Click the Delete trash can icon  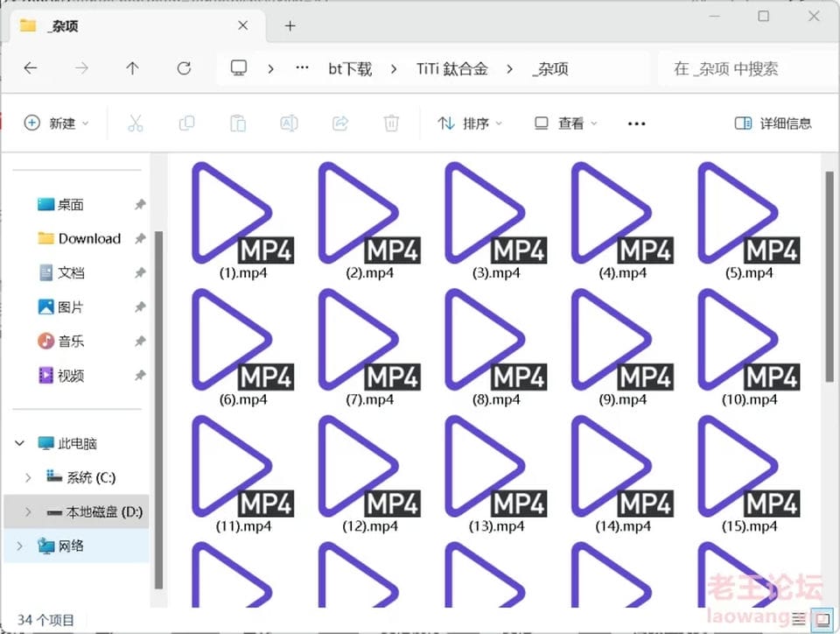pos(391,123)
